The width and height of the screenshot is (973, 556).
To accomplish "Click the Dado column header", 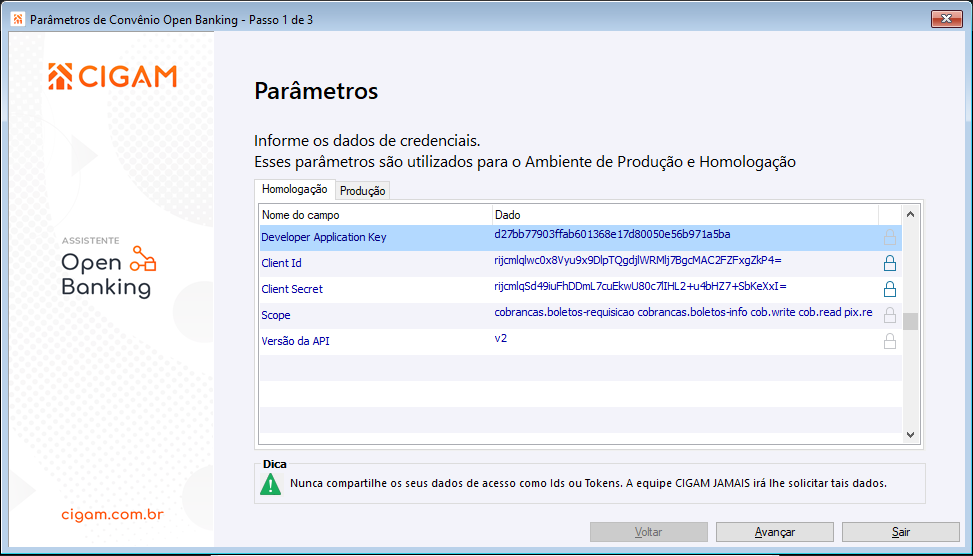I will click(685, 215).
